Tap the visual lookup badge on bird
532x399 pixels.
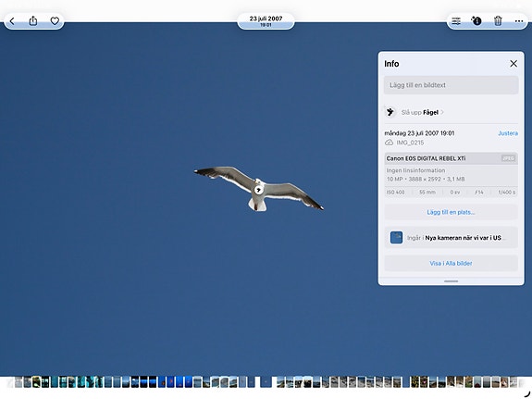pyautogui.click(x=258, y=190)
